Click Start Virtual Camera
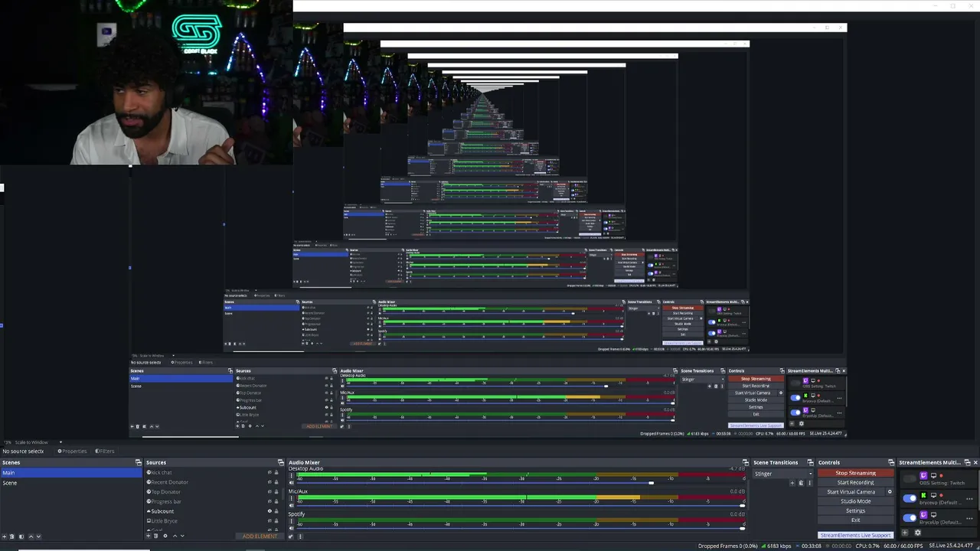This screenshot has height=551, width=980. pos(851,492)
